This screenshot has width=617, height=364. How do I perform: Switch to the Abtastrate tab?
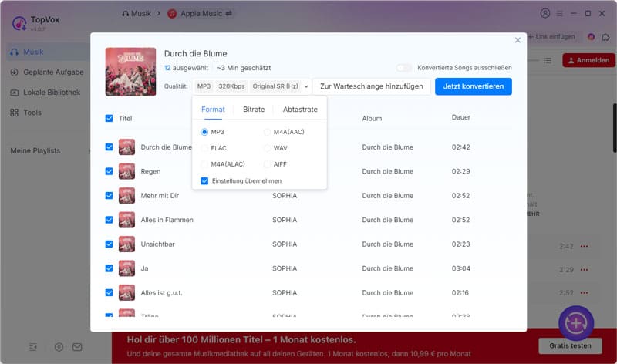300,110
